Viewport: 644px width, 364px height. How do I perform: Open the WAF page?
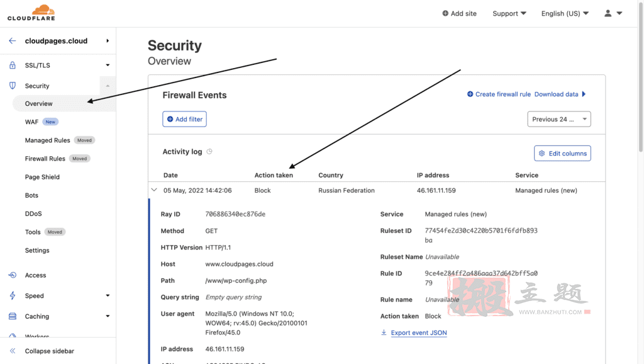[31, 122]
